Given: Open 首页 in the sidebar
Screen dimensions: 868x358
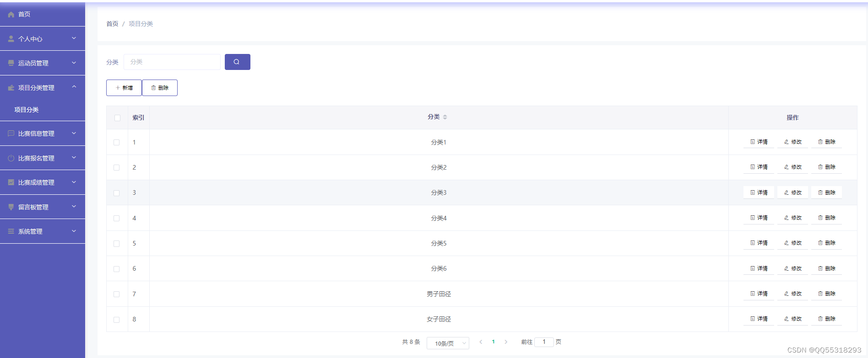Looking at the screenshot, I should (43, 15).
